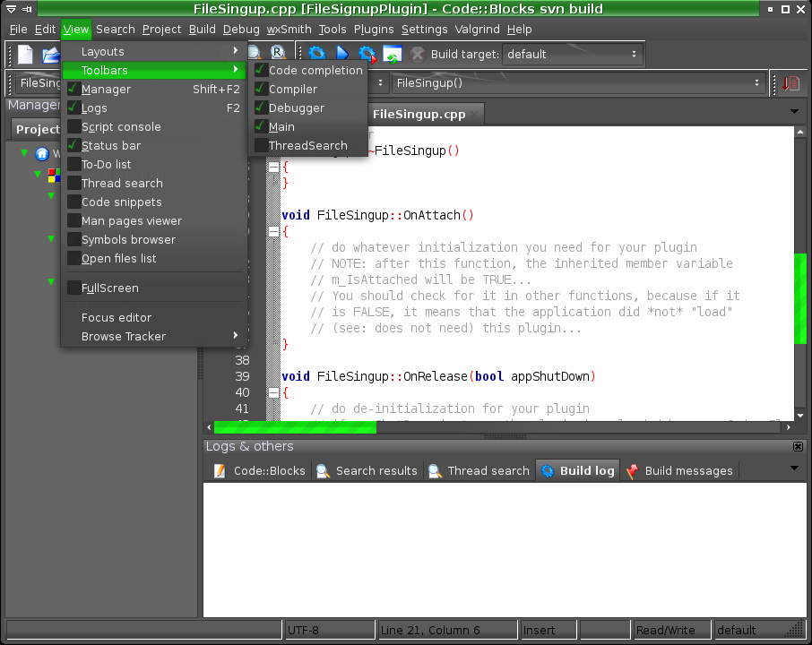Click the Build gear icon

[317, 54]
